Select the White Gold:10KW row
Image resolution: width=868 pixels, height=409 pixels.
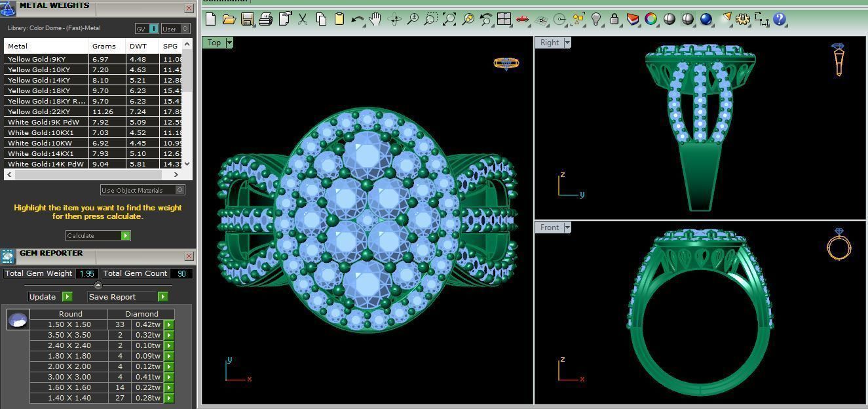(93, 143)
